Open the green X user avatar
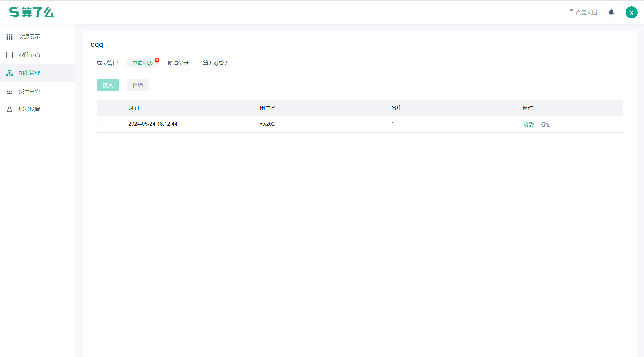 (x=631, y=12)
